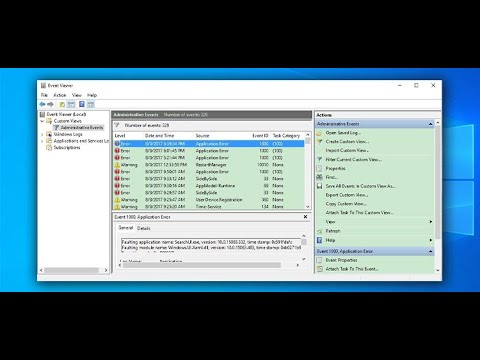The height and width of the screenshot is (360, 480).
Task: Click the Filter Current Custom View funnel icon
Action: [x=319, y=159]
